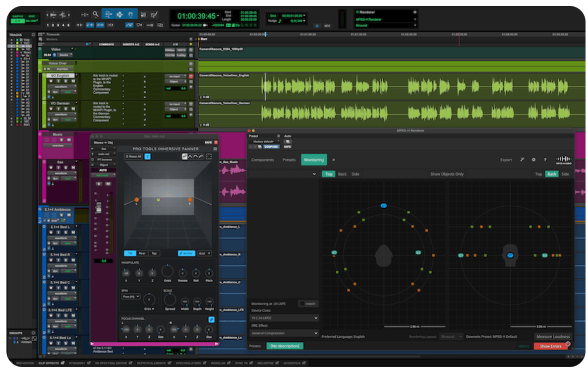This screenshot has width=588, height=369.
Task: Select the Grabber hand tool
Action: pyautogui.click(x=130, y=14)
